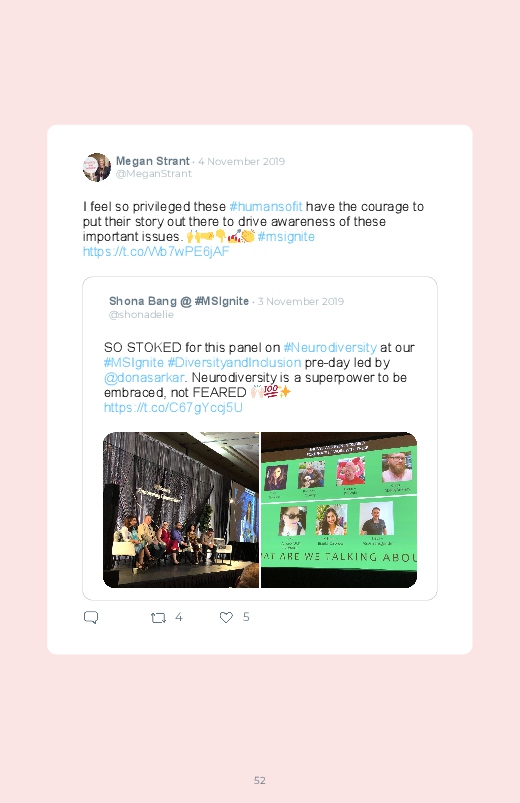Click the heart like icon
This screenshot has width=520, height=803.
[226, 618]
